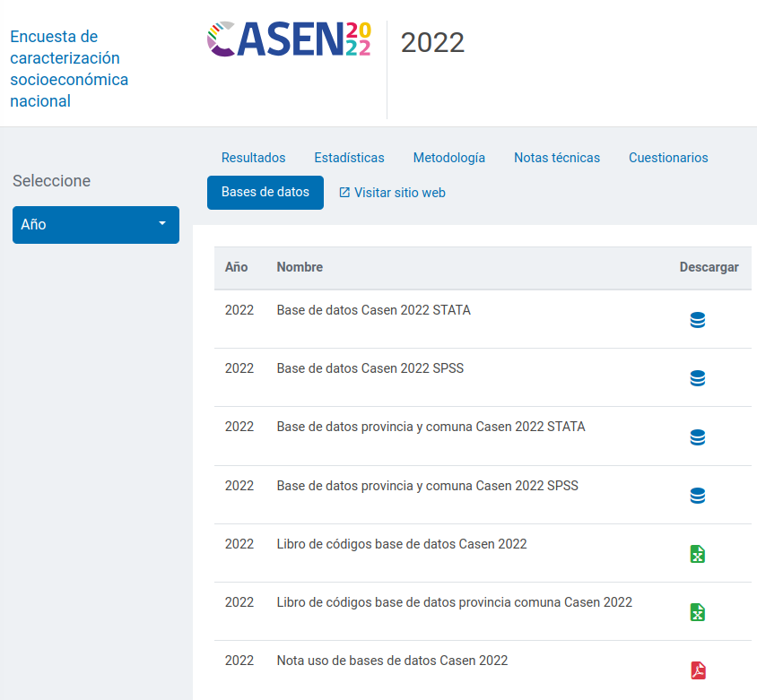Download provincia y comuna STATA database icon
The height and width of the screenshot is (700, 757).
(x=697, y=437)
